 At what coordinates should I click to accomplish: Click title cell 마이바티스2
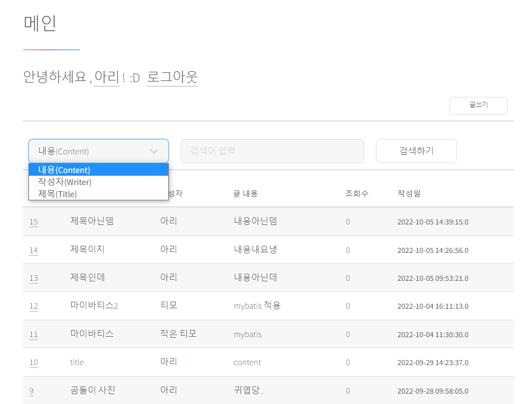pos(94,305)
